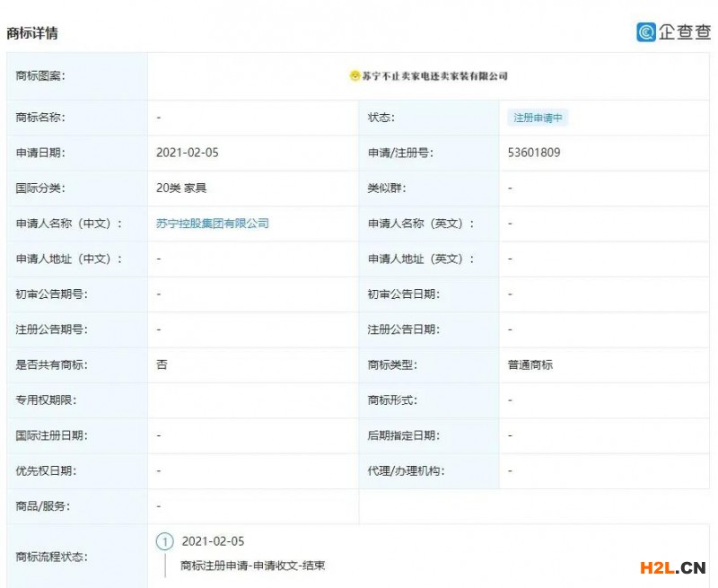Click the 普通商标 trademark type value
Screen dimensions: 718x588
[x=530, y=365]
